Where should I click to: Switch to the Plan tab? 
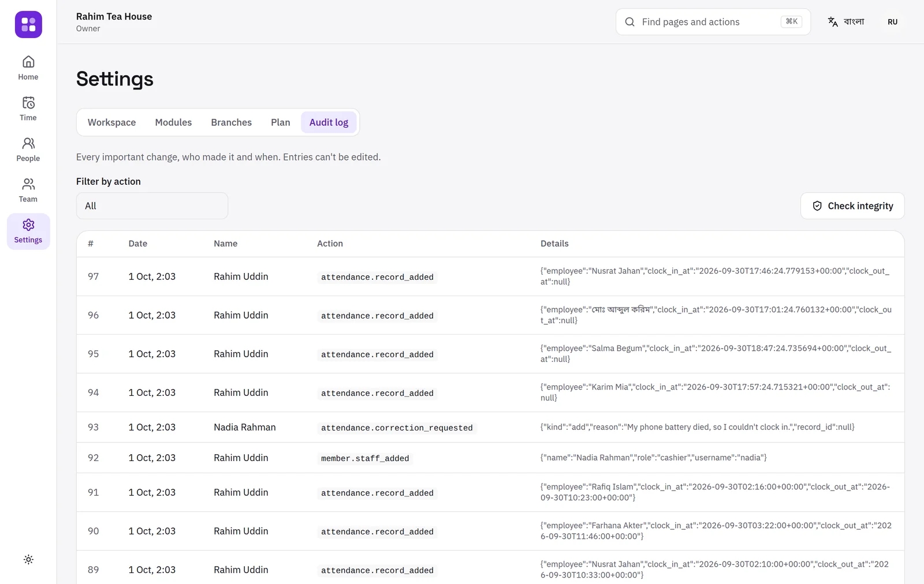(x=281, y=122)
